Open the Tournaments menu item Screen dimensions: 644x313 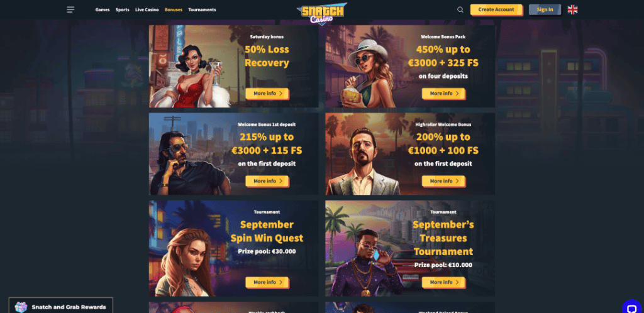[202, 9]
